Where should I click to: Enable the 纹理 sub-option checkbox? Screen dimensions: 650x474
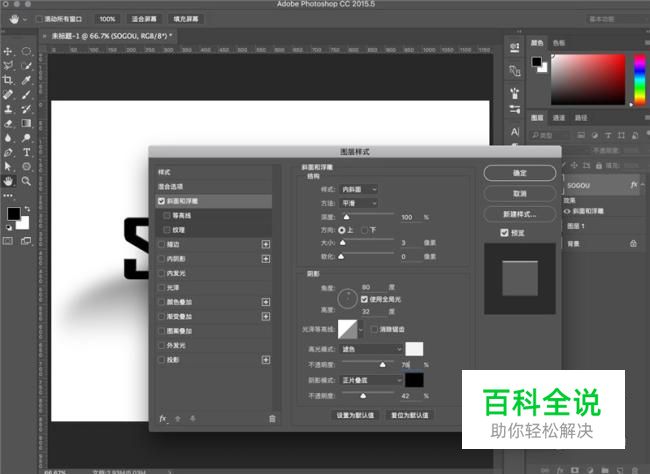point(167,230)
